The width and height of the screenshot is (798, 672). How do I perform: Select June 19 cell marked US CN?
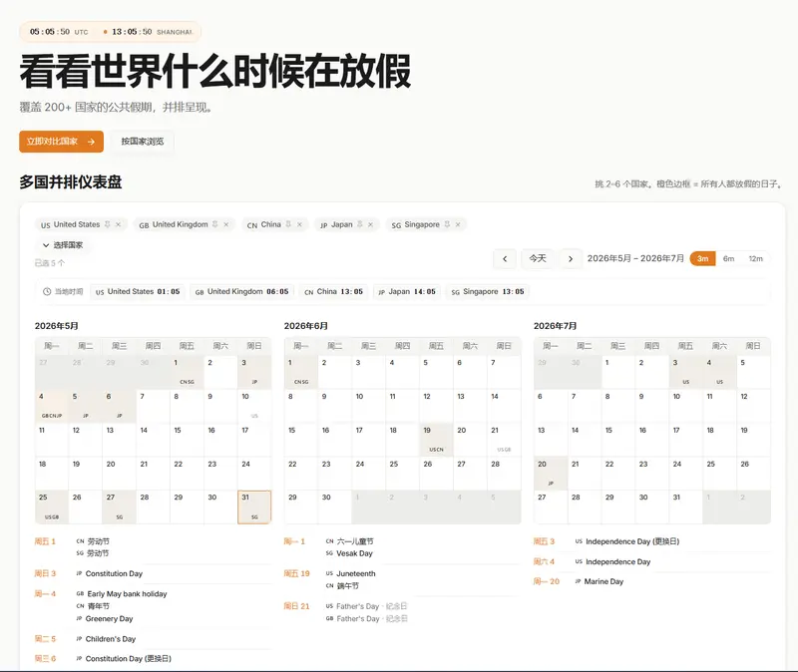point(436,440)
